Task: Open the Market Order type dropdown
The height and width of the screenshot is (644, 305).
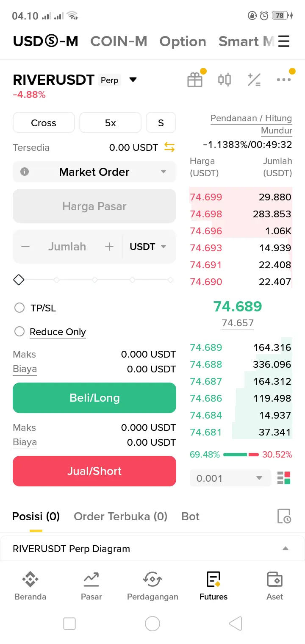Action: click(x=94, y=172)
